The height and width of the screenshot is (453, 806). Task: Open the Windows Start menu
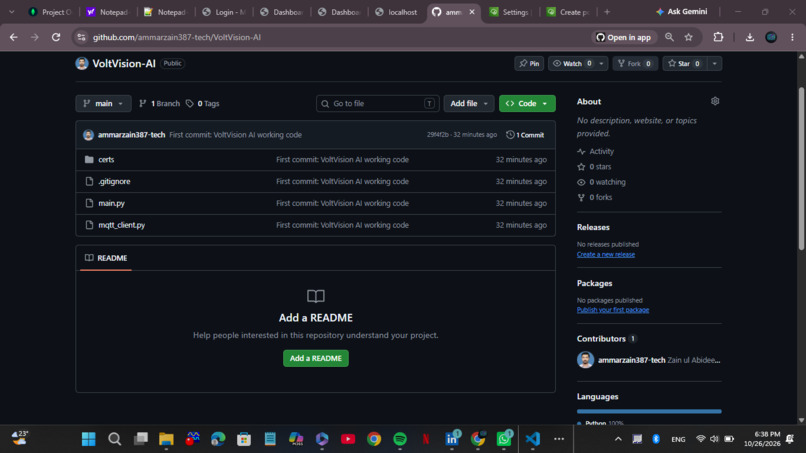[x=88, y=439]
